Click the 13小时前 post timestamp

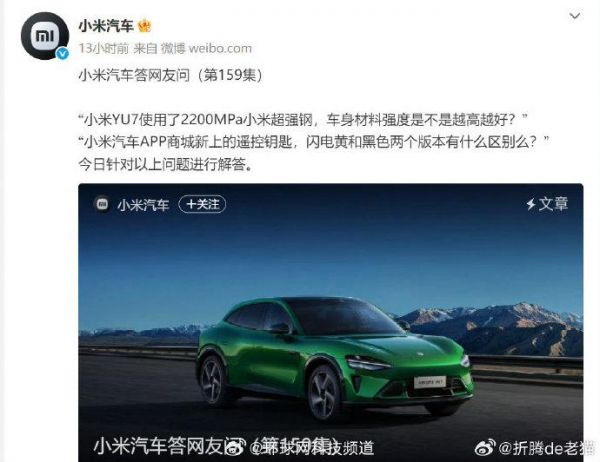point(103,48)
